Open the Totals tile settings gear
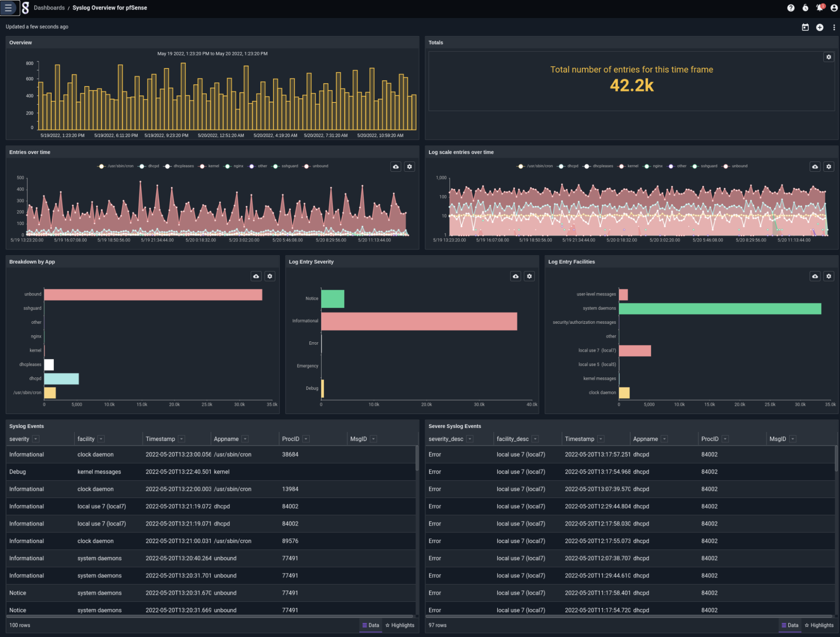This screenshot has width=840, height=637. point(828,57)
